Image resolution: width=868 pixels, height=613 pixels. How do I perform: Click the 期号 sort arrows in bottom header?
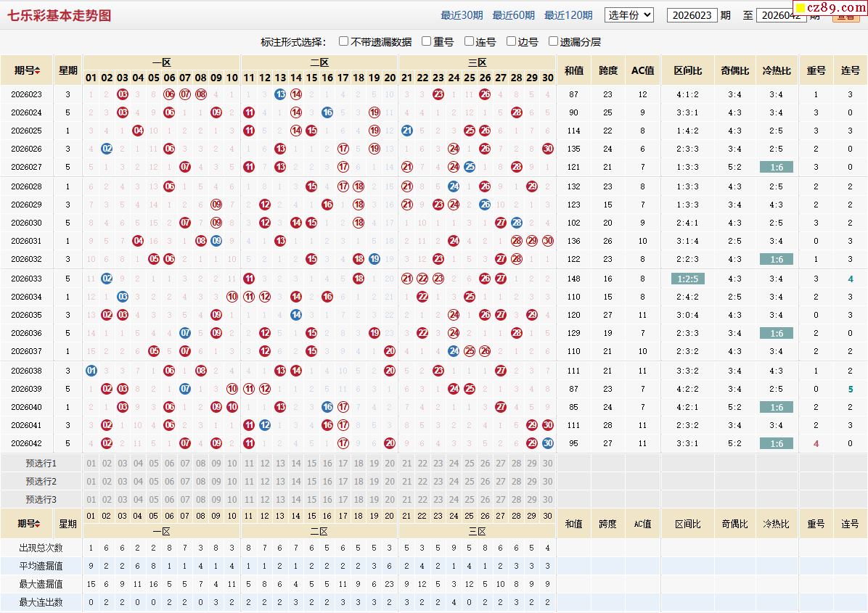(x=37, y=524)
